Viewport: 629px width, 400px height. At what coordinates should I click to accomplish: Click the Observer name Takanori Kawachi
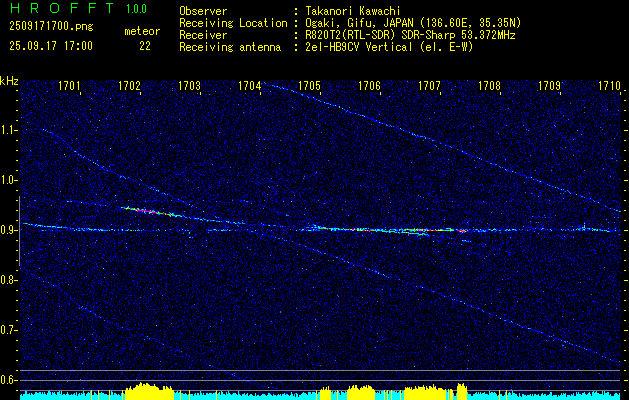click(353, 11)
